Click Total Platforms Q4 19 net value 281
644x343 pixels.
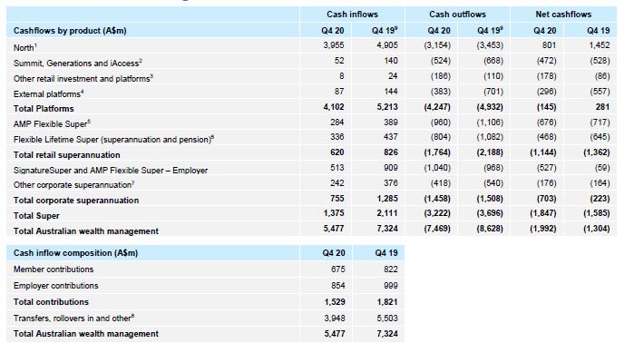pyautogui.click(x=602, y=107)
